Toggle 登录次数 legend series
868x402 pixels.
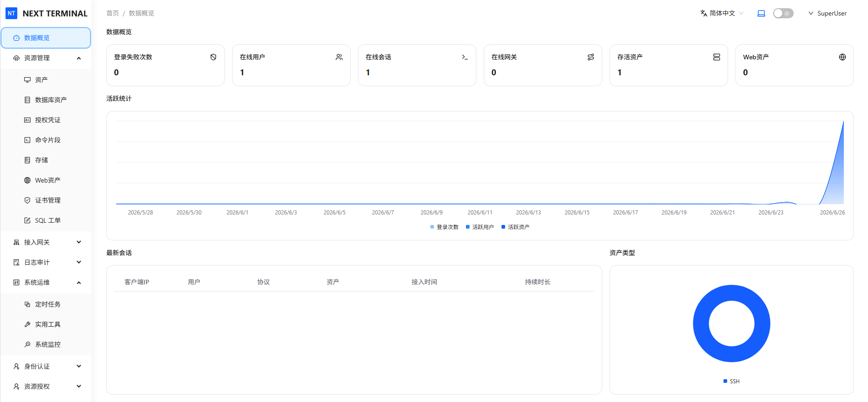pos(444,227)
